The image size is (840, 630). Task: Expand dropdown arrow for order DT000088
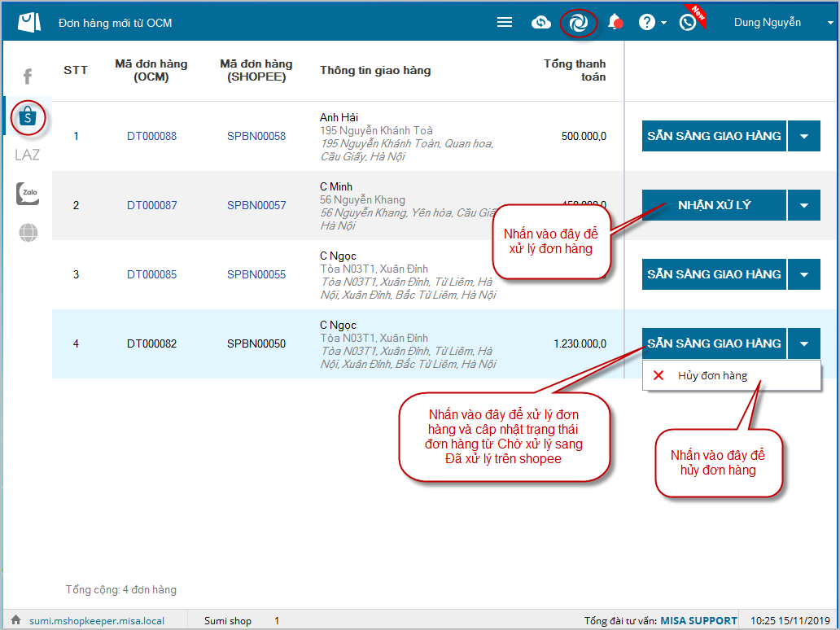pos(804,136)
